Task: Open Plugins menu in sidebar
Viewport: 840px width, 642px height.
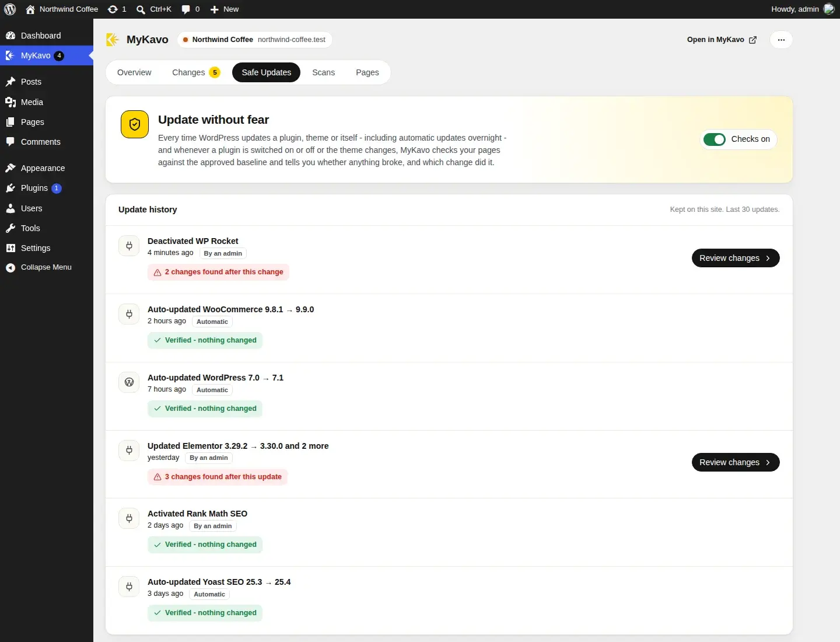Action: pos(47,188)
